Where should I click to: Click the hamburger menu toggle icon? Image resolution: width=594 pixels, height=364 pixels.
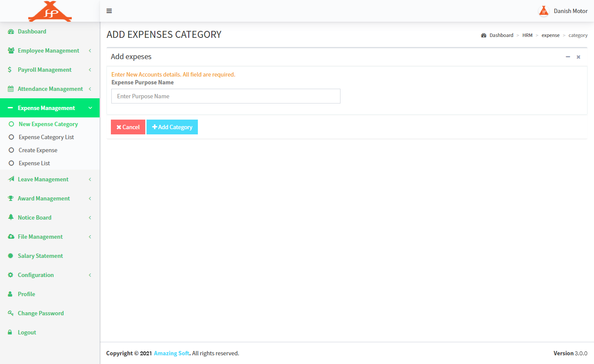tap(109, 11)
